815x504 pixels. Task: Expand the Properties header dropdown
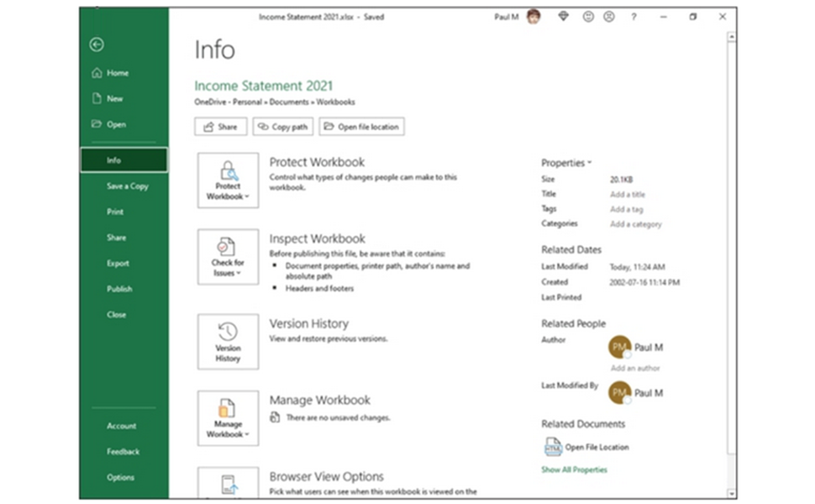(x=566, y=163)
